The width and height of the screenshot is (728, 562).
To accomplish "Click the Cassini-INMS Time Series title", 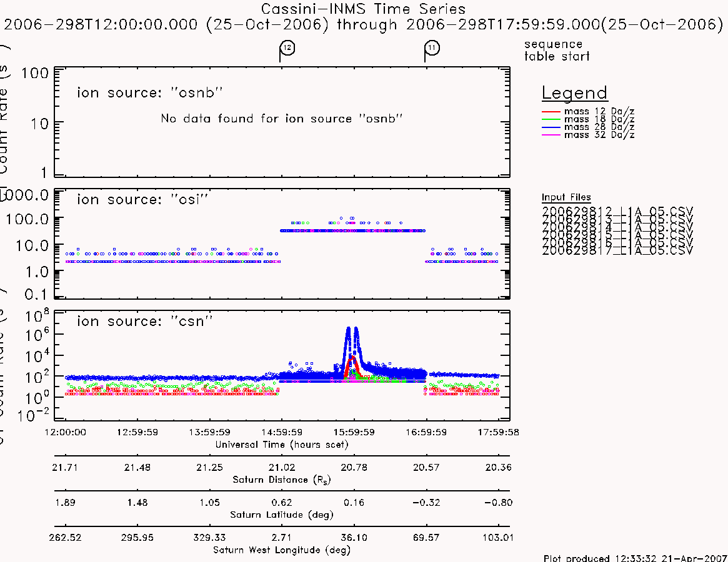I will 363,9.
